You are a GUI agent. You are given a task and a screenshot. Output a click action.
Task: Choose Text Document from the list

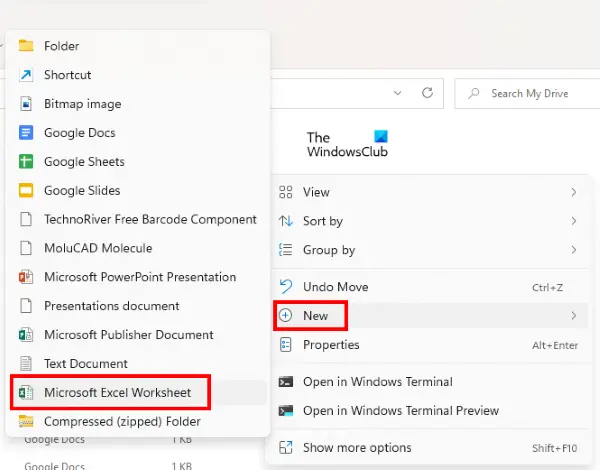coord(138,364)
